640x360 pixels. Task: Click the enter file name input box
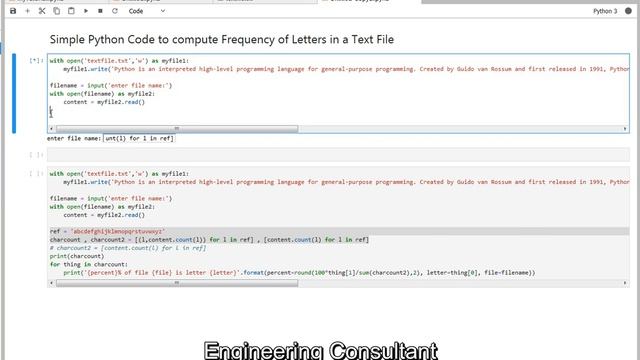139,138
